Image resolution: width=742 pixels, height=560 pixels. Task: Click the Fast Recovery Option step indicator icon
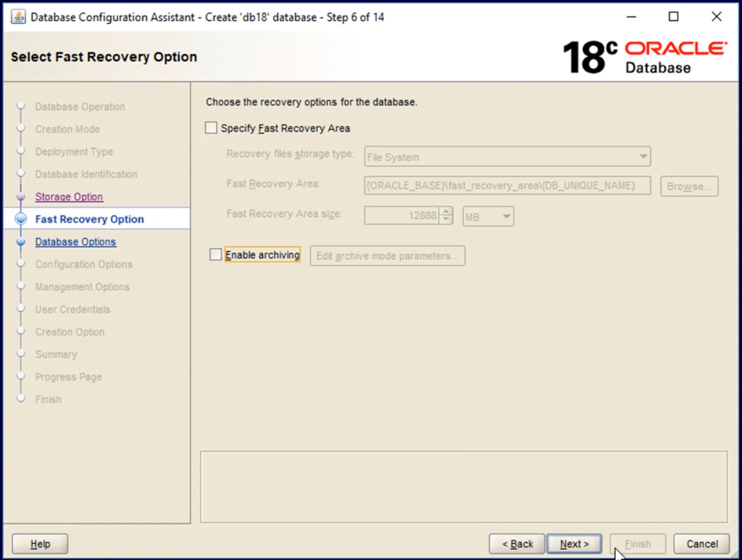click(x=21, y=219)
